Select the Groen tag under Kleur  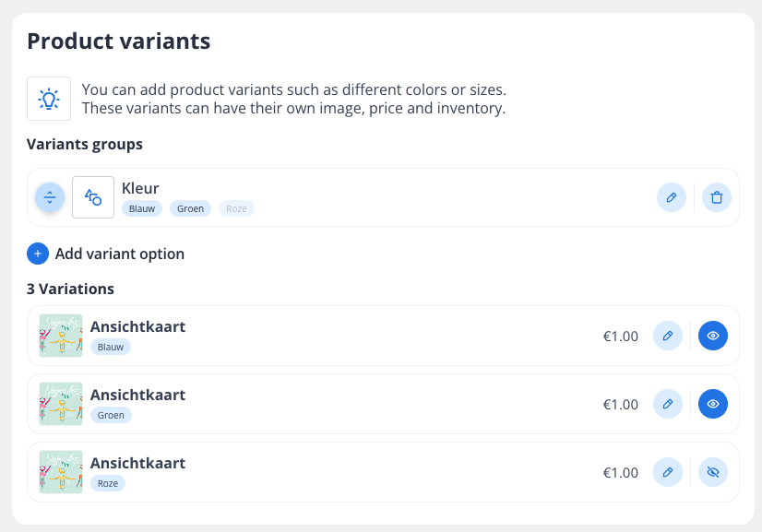pos(190,208)
